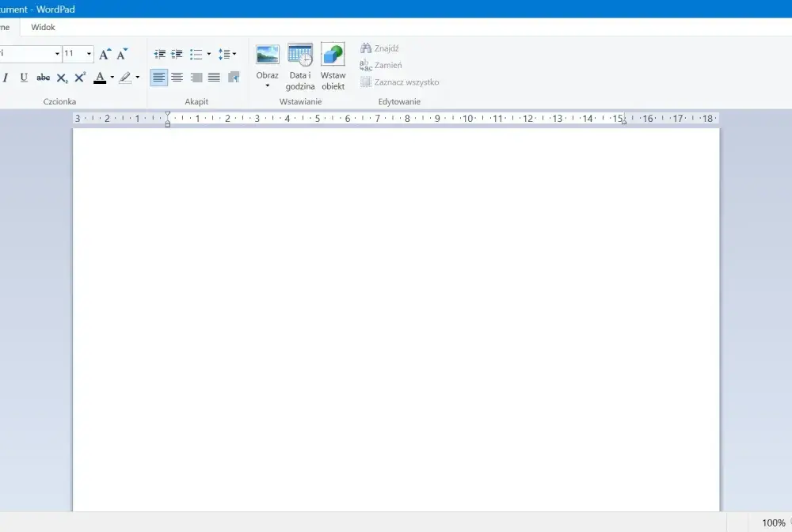Start a bulleted list
This screenshot has height=532, width=792.
196,54
